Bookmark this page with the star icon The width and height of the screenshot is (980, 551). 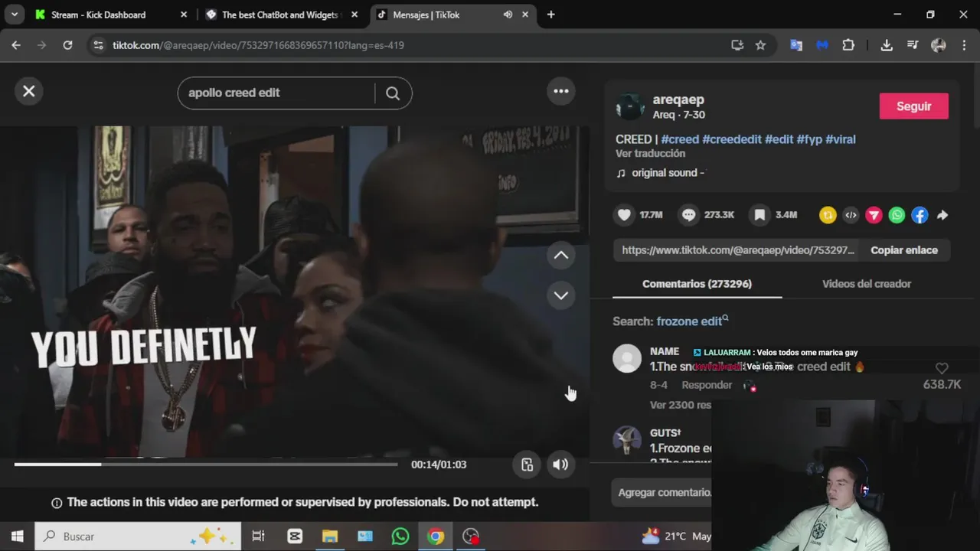pos(760,45)
